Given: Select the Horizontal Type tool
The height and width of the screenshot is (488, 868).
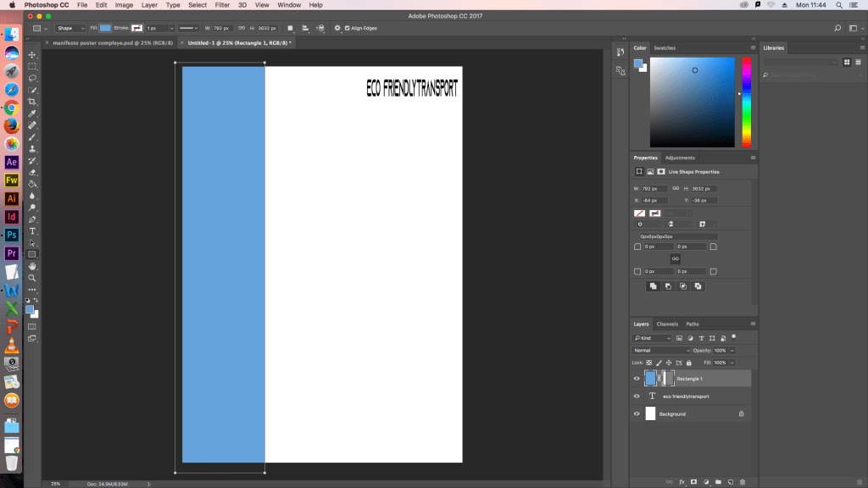Looking at the screenshot, I should pyautogui.click(x=32, y=230).
